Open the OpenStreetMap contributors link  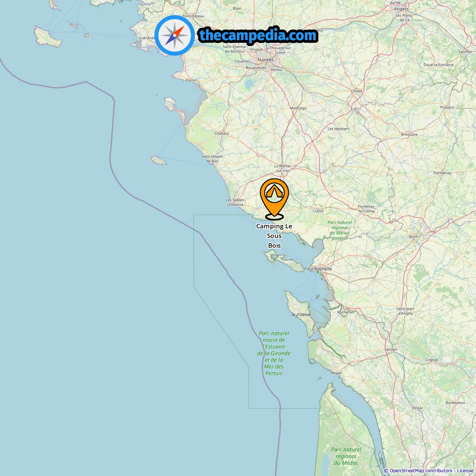(421, 471)
